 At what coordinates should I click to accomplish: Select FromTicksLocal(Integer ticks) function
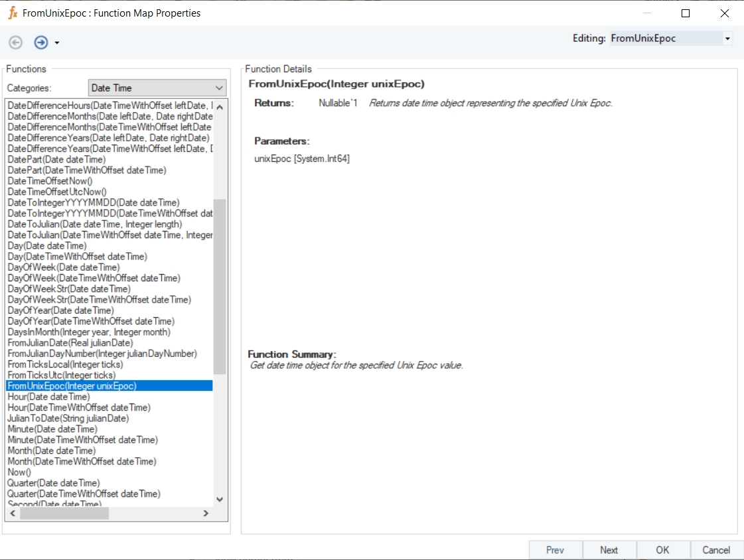tap(65, 364)
